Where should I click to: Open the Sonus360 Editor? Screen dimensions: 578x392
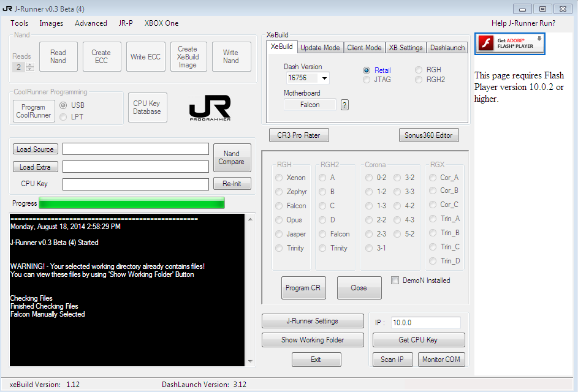[428, 135]
